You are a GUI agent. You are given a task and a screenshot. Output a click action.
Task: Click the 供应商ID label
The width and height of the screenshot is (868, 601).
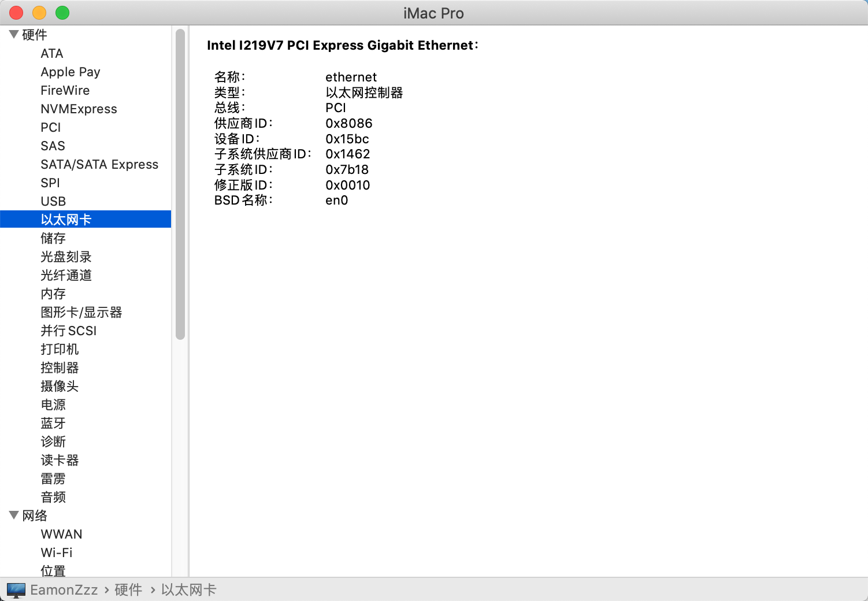coord(243,123)
